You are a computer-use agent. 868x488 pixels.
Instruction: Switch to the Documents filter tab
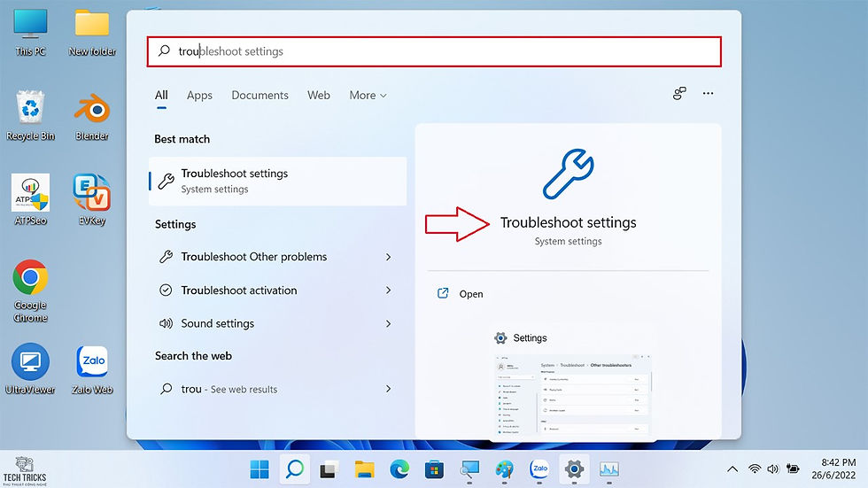260,95
